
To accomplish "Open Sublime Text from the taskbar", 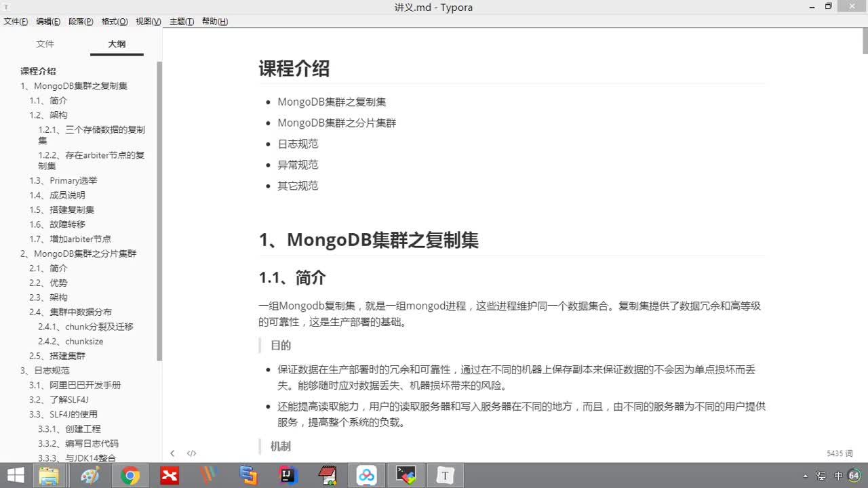I will coord(248,476).
